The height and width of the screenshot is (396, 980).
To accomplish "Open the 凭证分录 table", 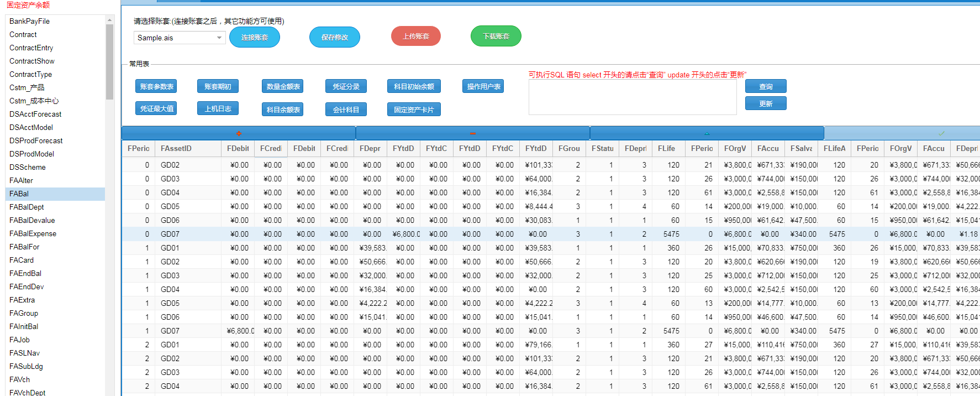I will tap(346, 86).
